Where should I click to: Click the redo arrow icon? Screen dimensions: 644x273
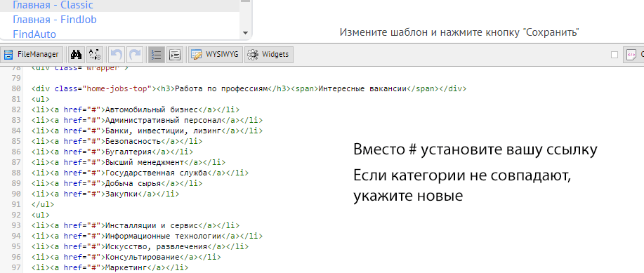click(134, 54)
